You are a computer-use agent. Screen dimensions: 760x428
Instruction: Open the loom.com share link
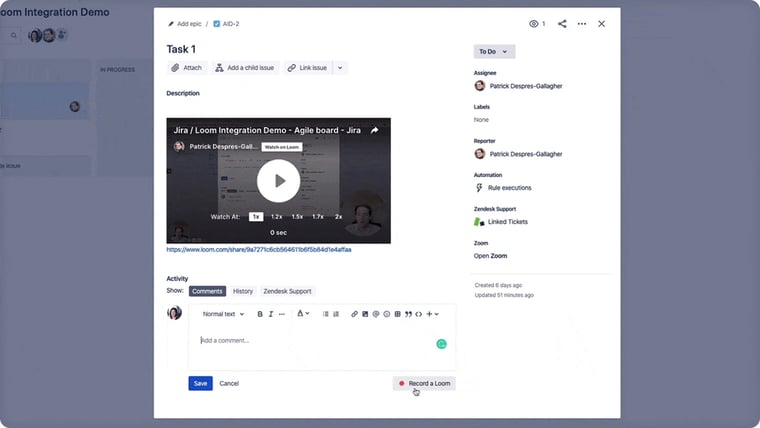click(x=258, y=250)
